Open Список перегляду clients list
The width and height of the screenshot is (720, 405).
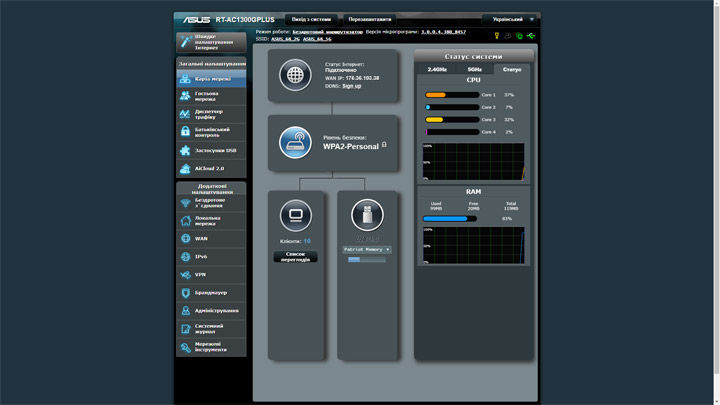click(x=295, y=257)
